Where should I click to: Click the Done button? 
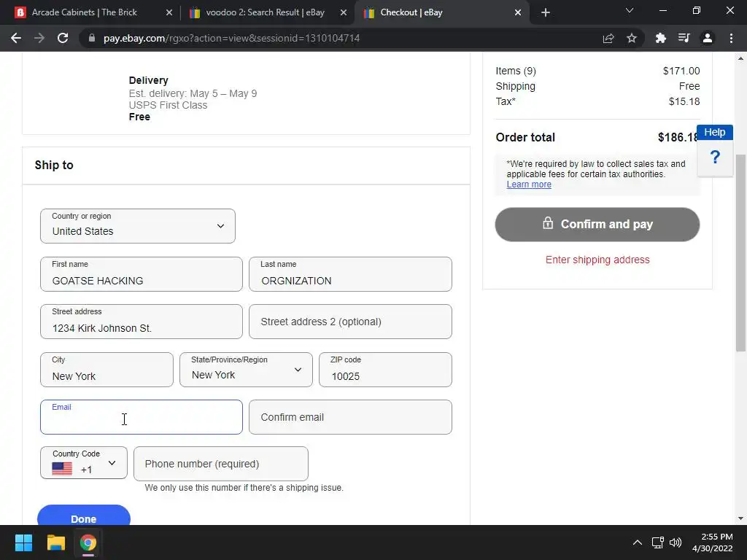click(84, 516)
